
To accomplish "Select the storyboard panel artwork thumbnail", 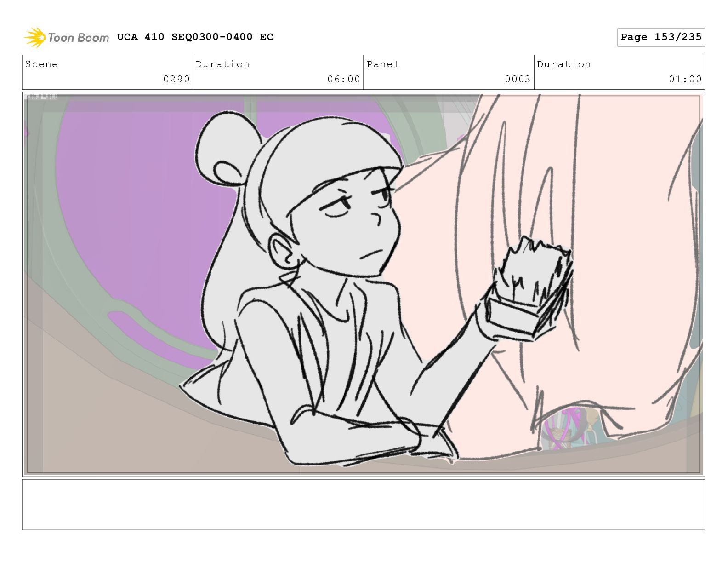I will (363, 284).
